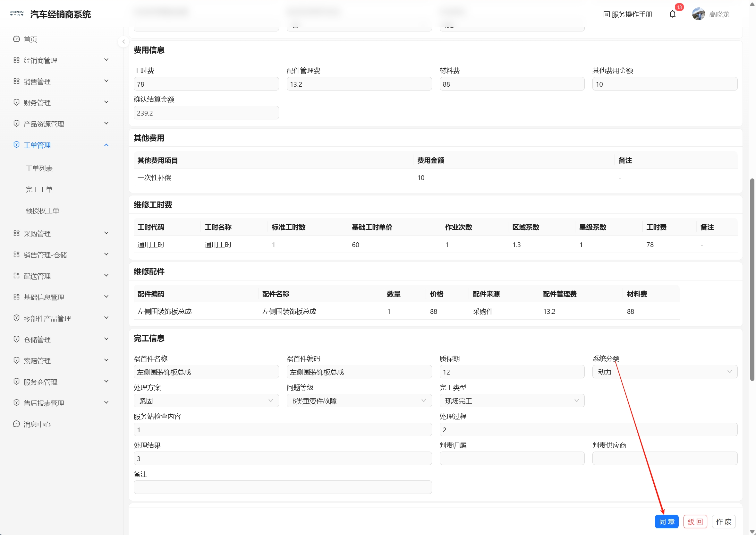Click the 零部件产品管理 shield icon
The height and width of the screenshot is (535, 756).
16,318
